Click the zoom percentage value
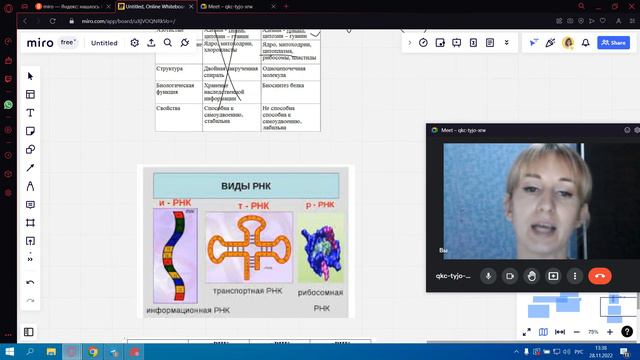This screenshot has width=640, height=360. click(593, 332)
